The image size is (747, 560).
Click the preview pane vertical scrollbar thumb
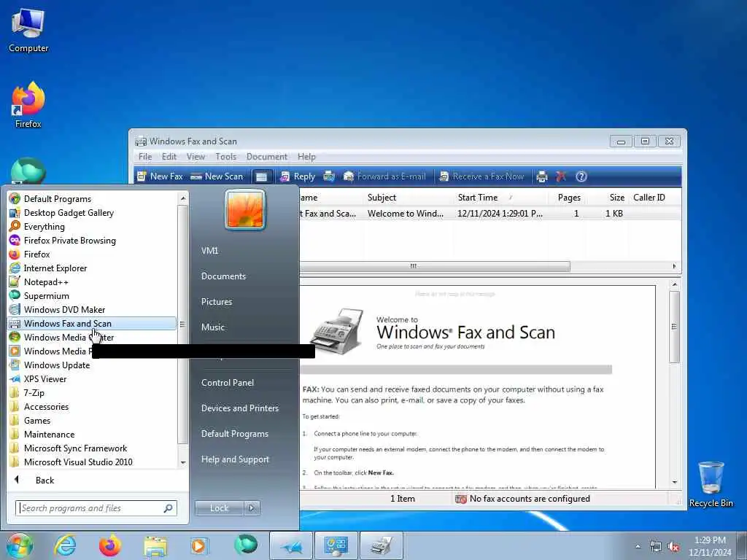673,327
